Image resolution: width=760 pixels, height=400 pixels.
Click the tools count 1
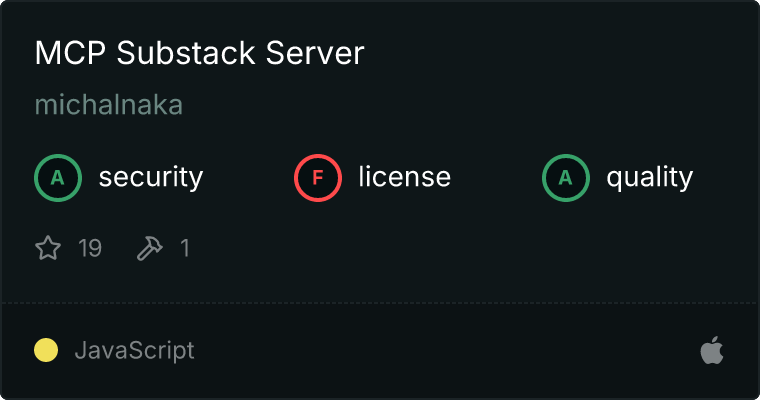(184, 248)
